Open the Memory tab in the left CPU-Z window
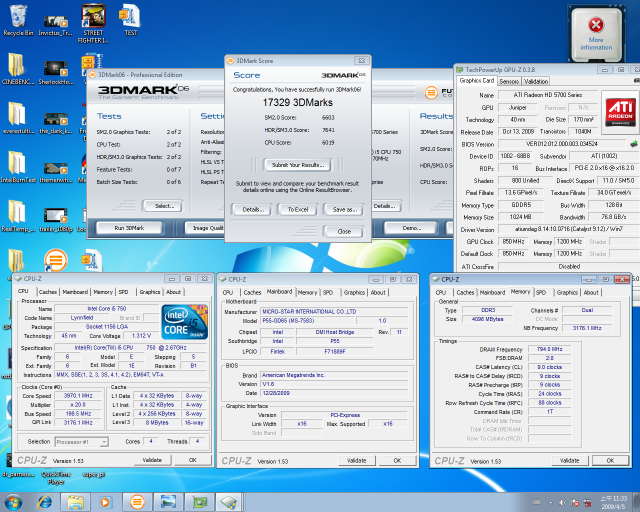The width and height of the screenshot is (640, 512). pyautogui.click(x=103, y=292)
